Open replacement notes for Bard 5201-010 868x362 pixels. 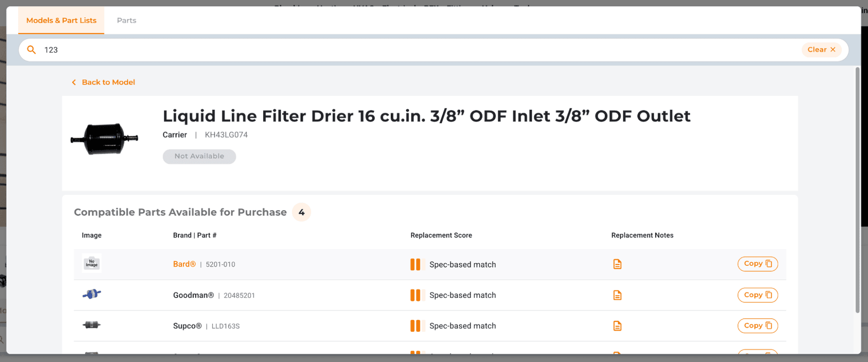tap(617, 264)
